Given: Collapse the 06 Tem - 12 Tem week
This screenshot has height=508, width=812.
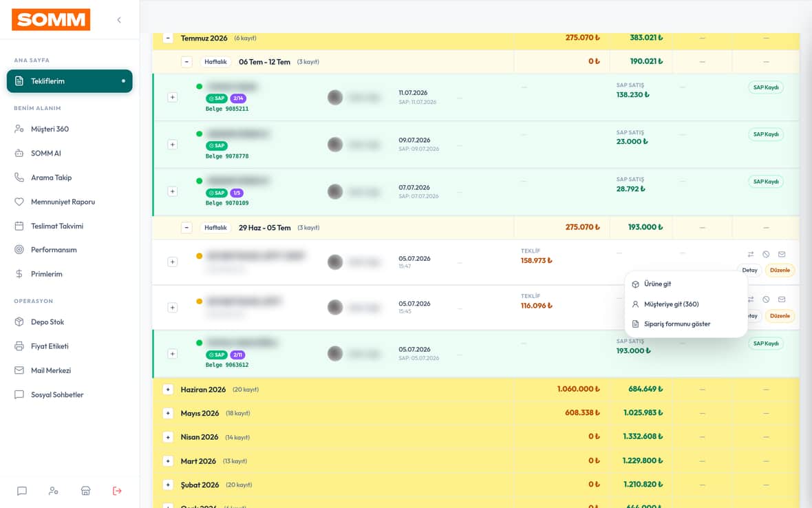Looking at the screenshot, I should click(x=186, y=62).
